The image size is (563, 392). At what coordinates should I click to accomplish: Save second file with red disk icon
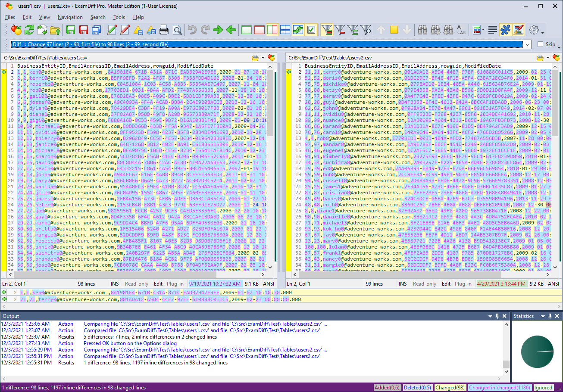pyautogui.click(x=84, y=30)
